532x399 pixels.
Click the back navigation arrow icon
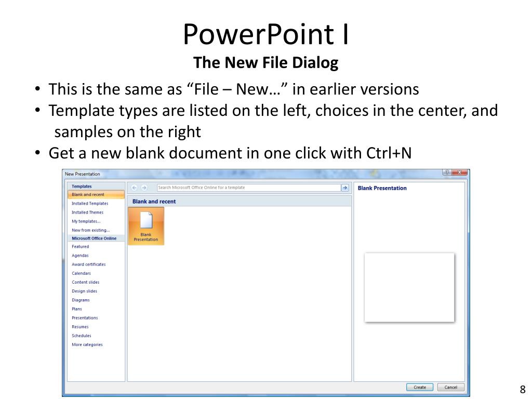click(x=135, y=188)
